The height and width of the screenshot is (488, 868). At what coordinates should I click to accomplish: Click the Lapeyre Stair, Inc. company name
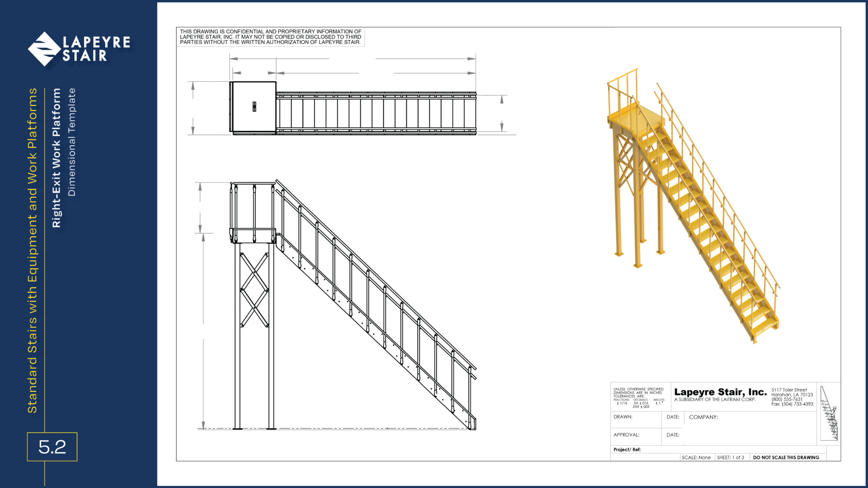720,392
